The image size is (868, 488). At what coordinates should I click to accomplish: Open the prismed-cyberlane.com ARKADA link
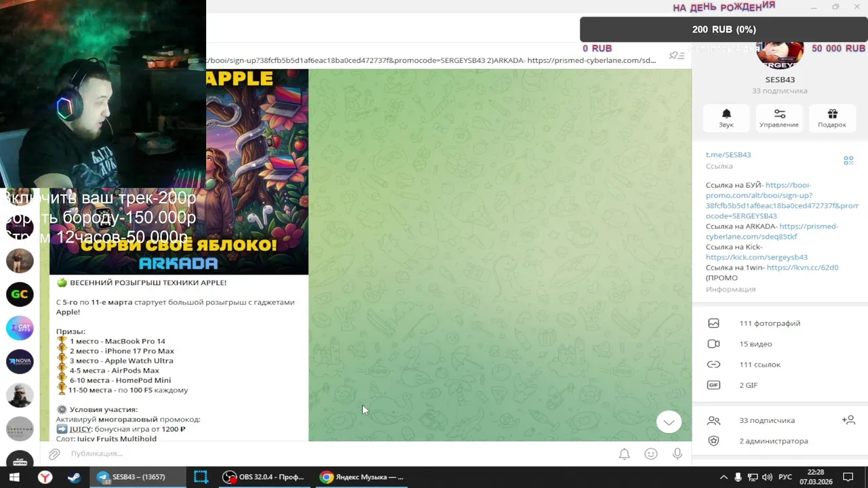point(772,231)
